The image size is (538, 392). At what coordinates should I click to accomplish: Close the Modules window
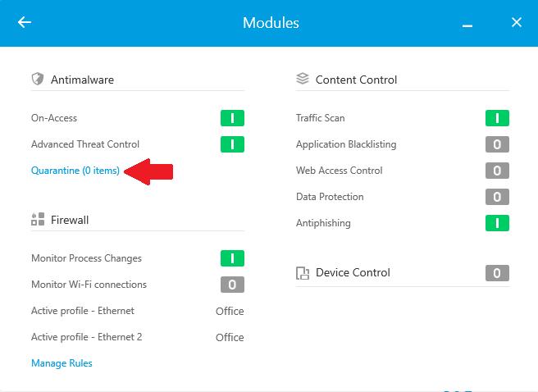[517, 22]
